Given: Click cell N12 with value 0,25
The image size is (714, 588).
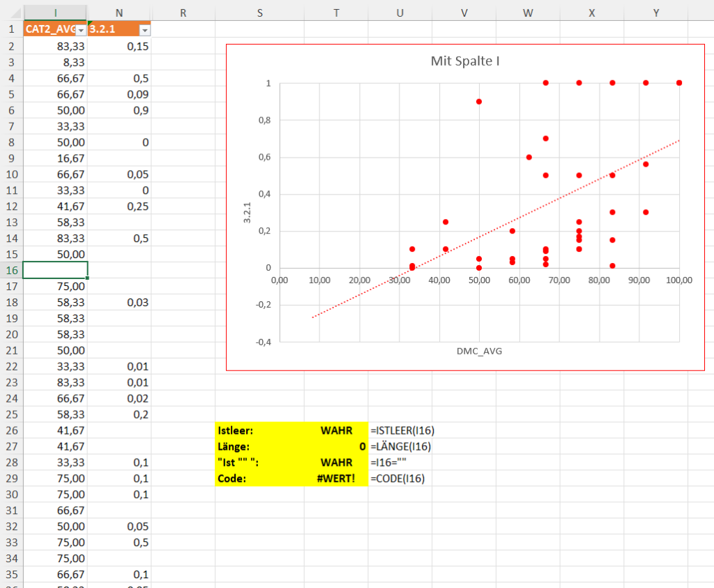Looking at the screenshot, I should [x=119, y=206].
